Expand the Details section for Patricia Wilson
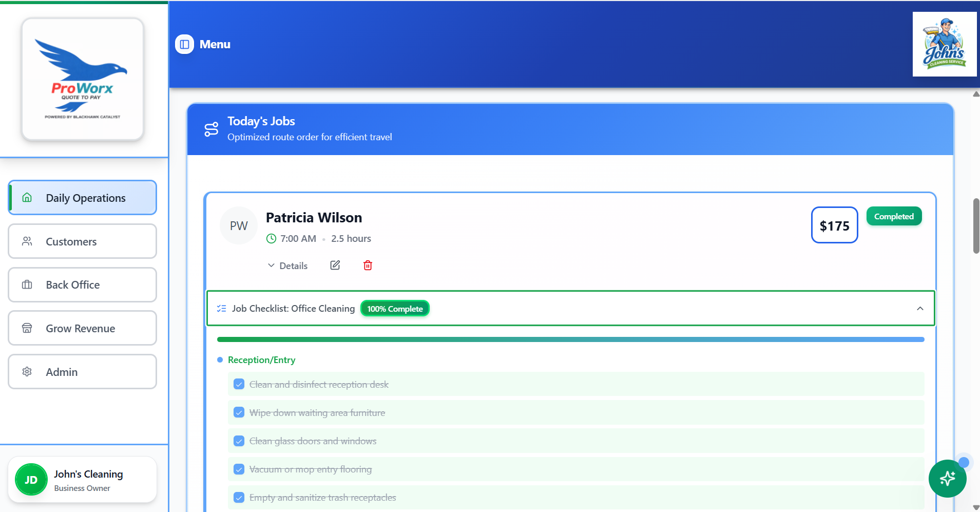 [x=287, y=265]
